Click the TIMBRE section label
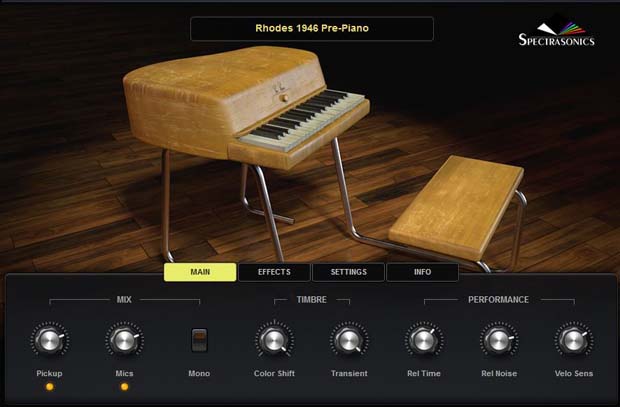Image resolution: width=620 pixels, height=407 pixels. [x=312, y=300]
